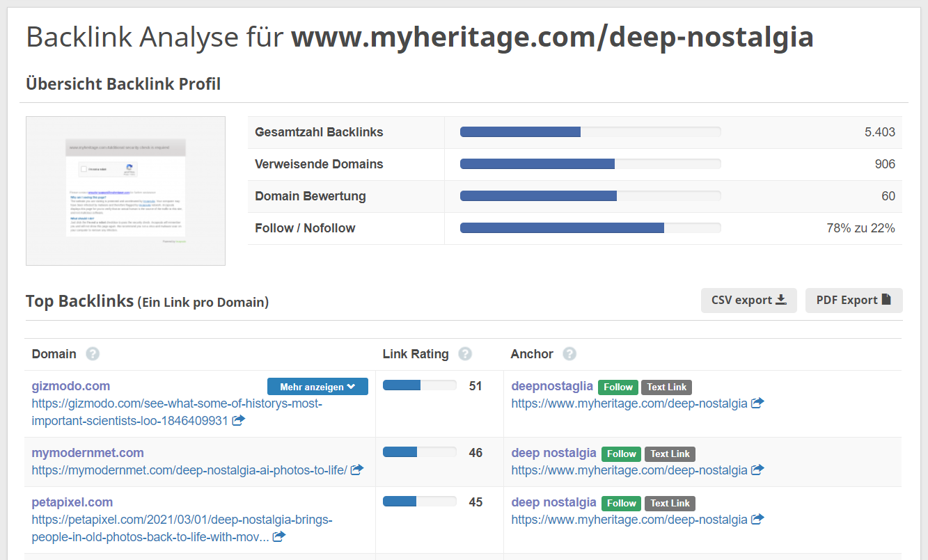Click Follow badge in gizmodo row
Screen dimensions: 928x560
618,387
